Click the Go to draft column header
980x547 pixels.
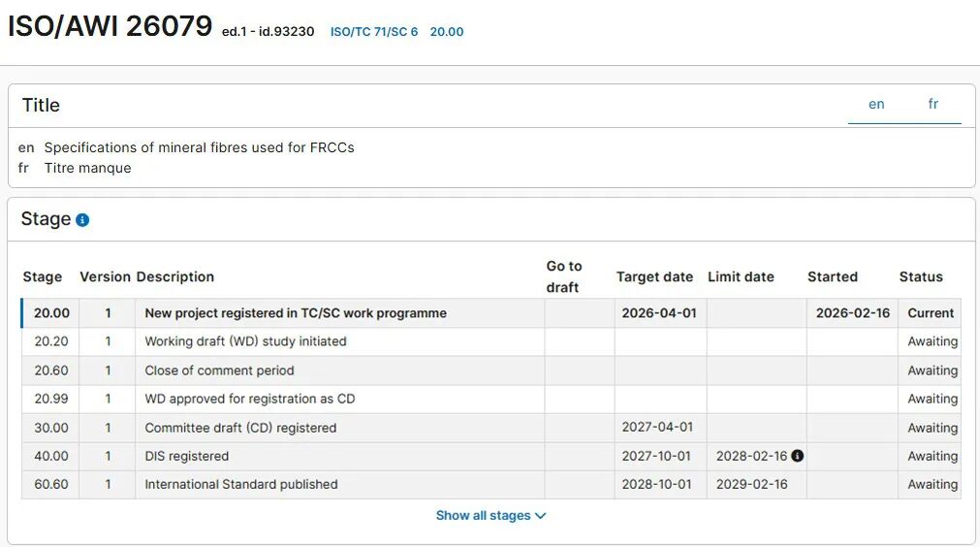563,276
